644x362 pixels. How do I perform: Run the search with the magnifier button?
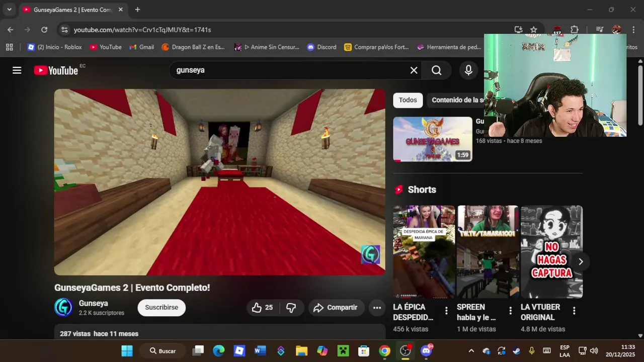pos(437,70)
